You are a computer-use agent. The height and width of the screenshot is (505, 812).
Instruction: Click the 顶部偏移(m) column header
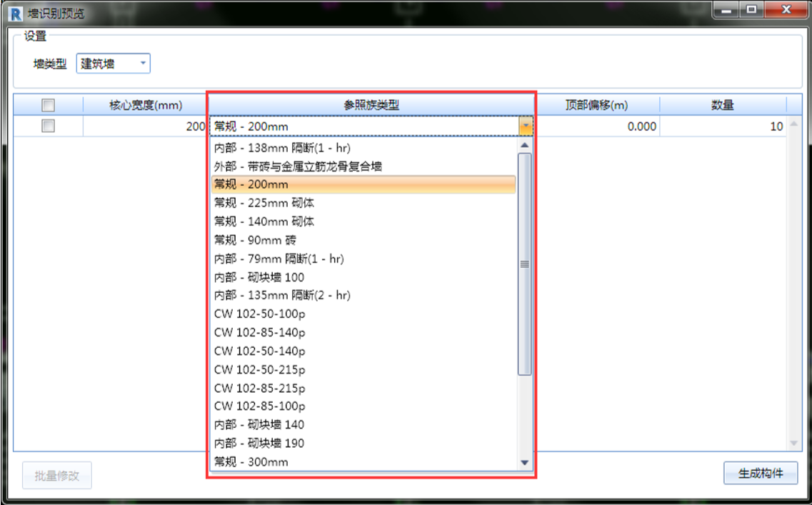[597, 105]
